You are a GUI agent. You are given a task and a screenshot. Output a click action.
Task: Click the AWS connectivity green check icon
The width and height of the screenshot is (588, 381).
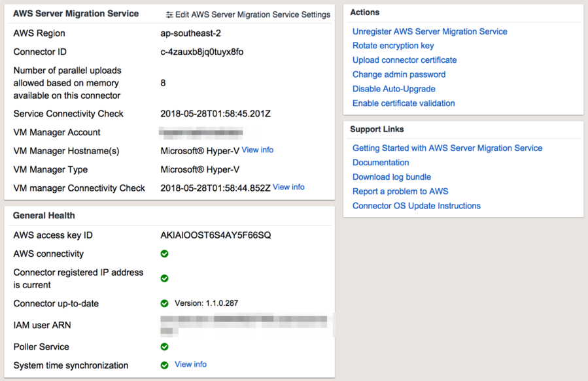pyautogui.click(x=164, y=254)
